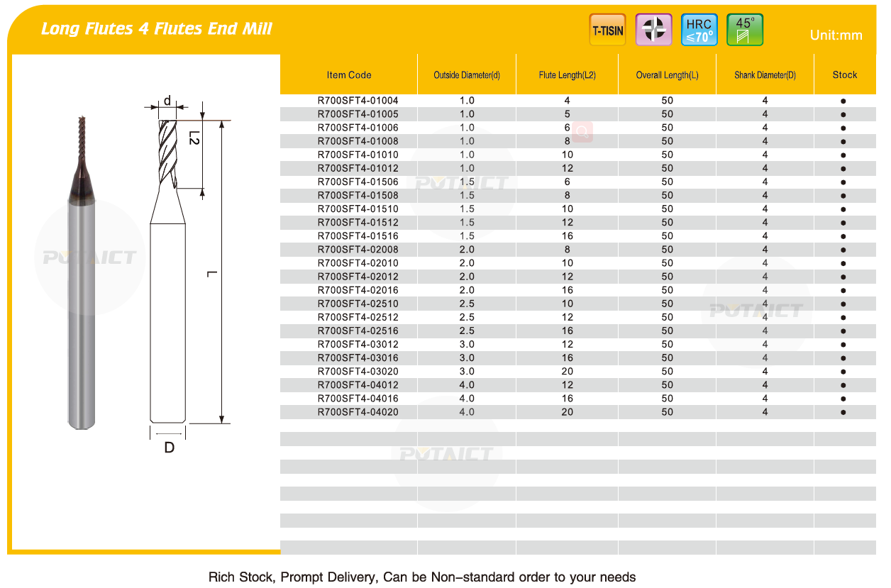Click the Unit:mm label
The height and width of the screenshot is (588, 891).
pyautogui.click(x=836, y=35)
